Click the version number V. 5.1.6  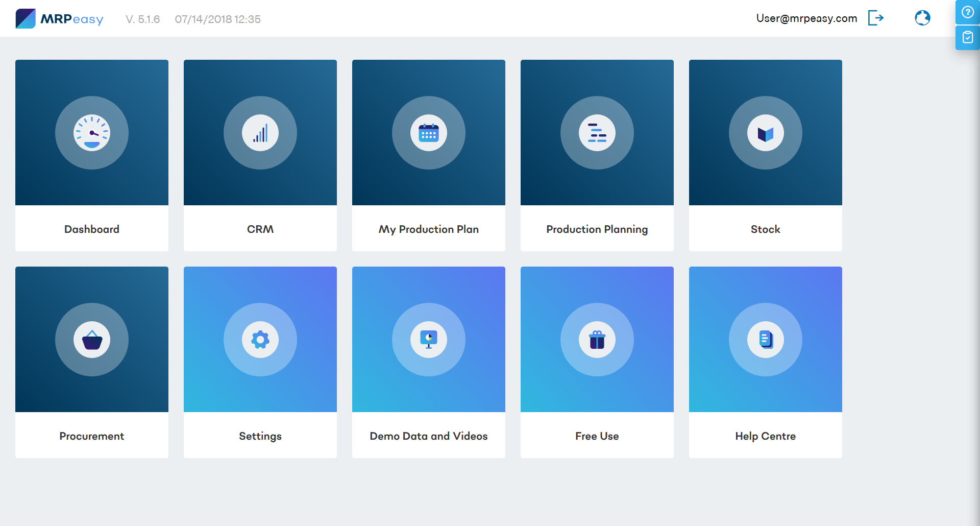[142, 19]
